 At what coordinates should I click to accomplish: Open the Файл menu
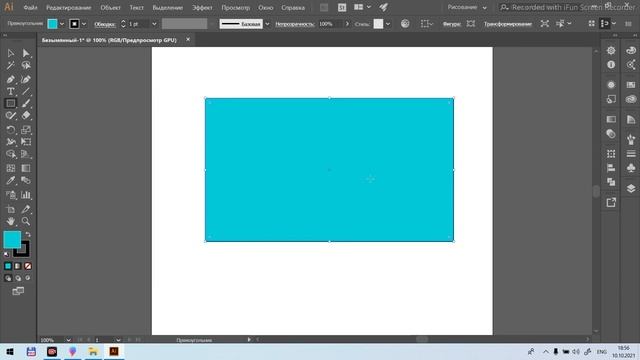(31, 8)
